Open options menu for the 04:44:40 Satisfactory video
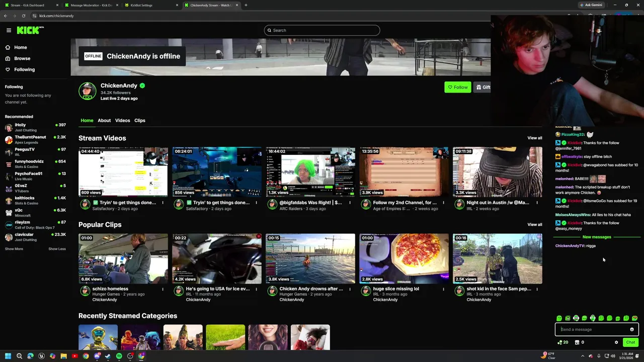Image resolution: width=644 pixels, height=362 pixels. [163, 203]
